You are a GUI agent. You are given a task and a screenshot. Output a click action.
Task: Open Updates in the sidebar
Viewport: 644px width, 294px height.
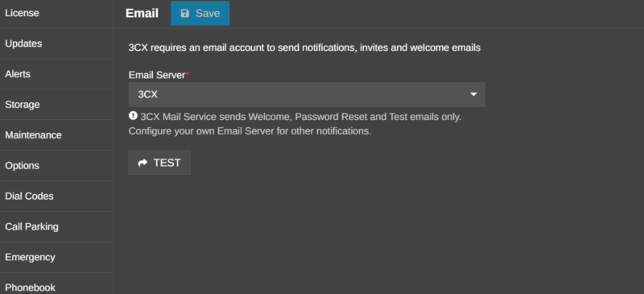(x=56, y=43)
